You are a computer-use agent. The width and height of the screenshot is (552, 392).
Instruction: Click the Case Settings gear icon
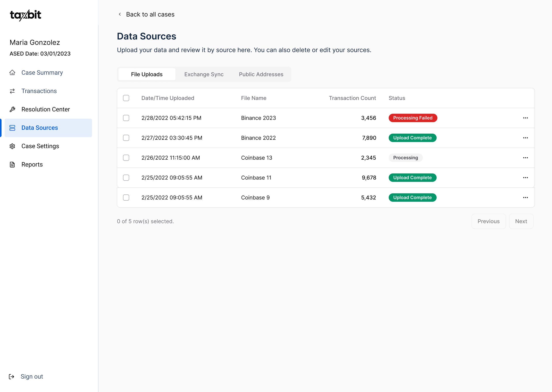pyautogui.click(x=12, y=146)
